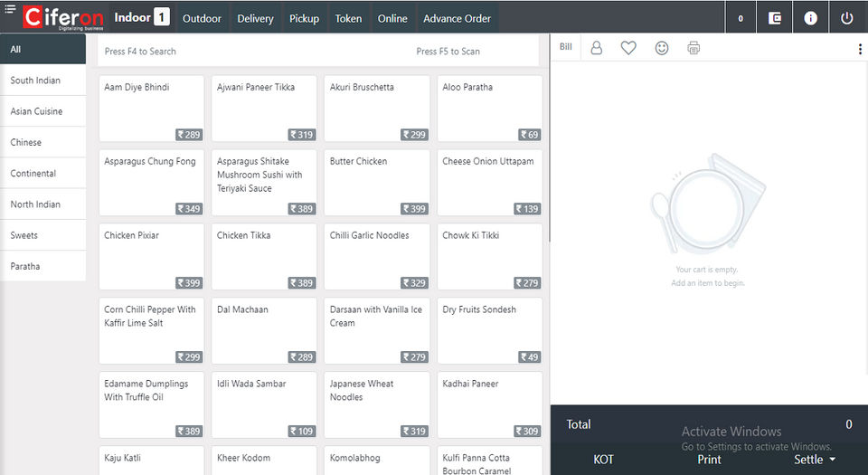Click the menu list vertical scrollbar
The width and height of the screenshot is (868, 475).
tap(549, 138)
